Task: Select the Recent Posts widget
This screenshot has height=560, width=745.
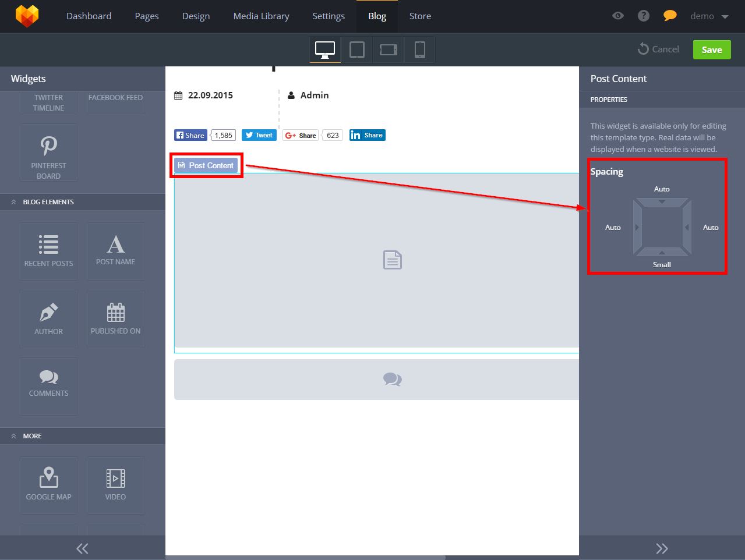Action: pyautogui.click(x=49, y=251)
